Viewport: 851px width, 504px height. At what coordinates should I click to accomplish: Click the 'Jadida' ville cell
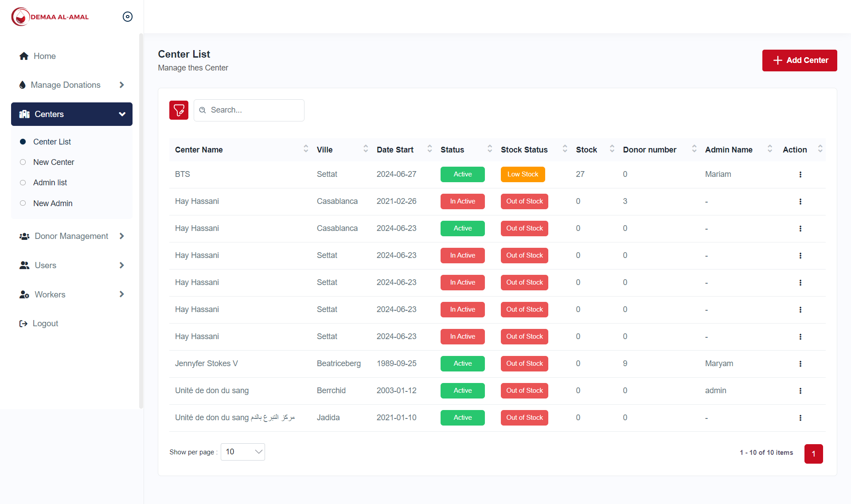point(328,418)
